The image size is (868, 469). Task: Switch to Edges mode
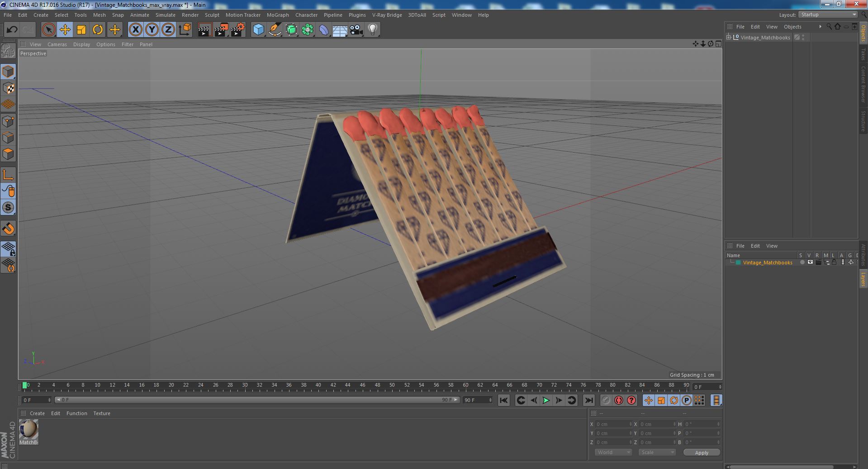[x=8, y=138]
